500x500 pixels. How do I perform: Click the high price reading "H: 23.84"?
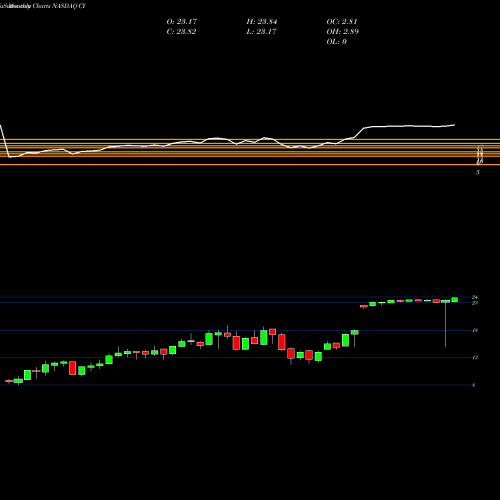coord(262,22)
